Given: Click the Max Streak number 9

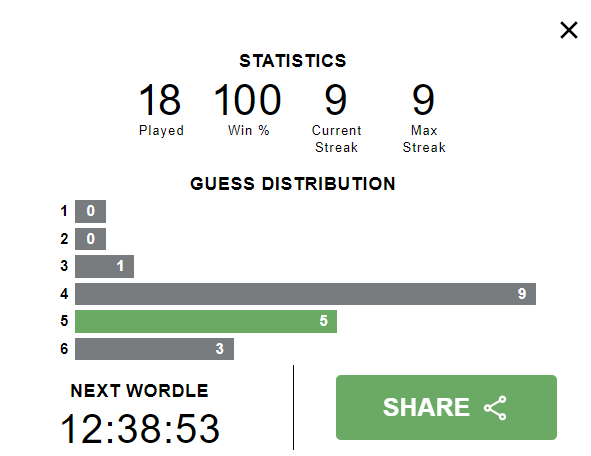Looking at the screenshot, I should pyautogui.click(x=424, y=100).
